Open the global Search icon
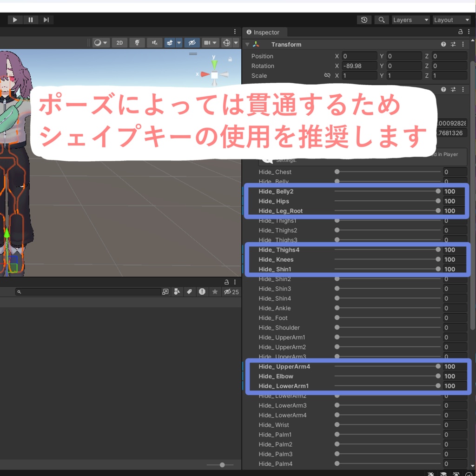This screenshot has height=476, width=476. pyautogui.click(x=382, y=20)
